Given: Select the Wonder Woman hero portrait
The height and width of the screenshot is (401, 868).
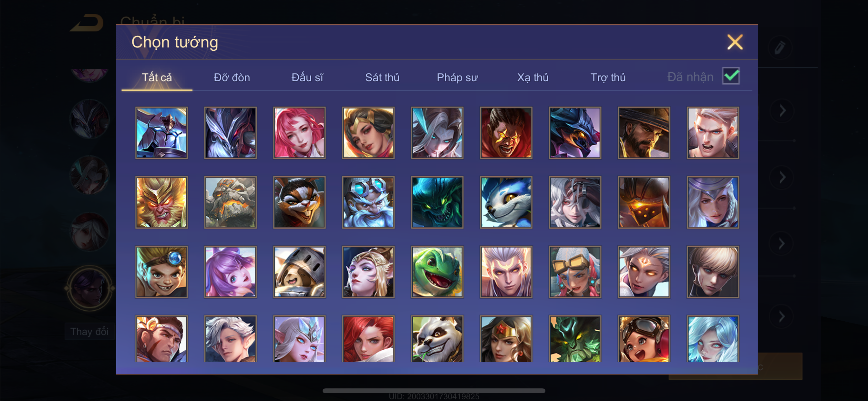Looking at the screenshot, I should (x=506, y=339).
